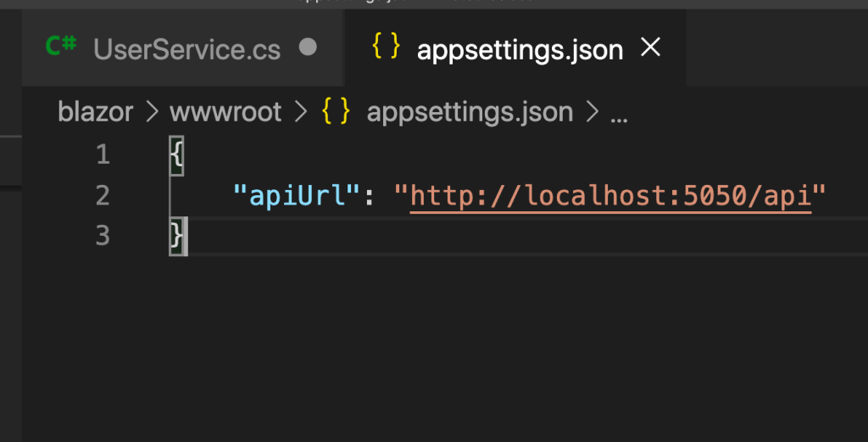Select the appsettings.json tab label
The height and width of the screenshot is (442, 868).
point(520,49)
